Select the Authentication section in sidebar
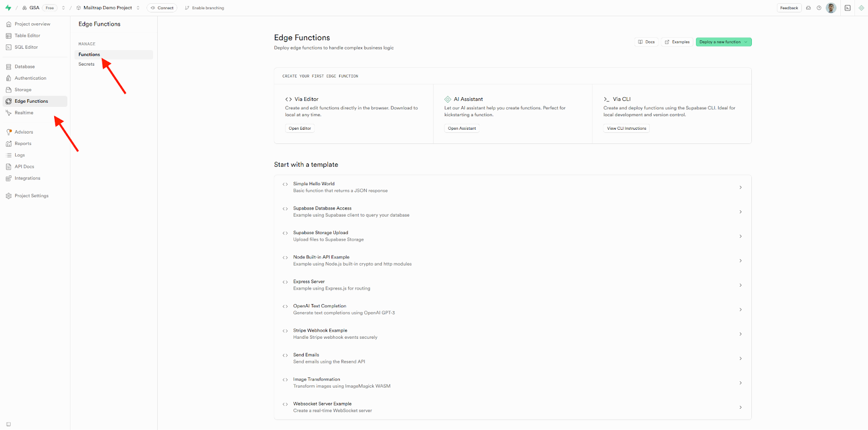The height and width of the screenshot is (430, 868). 30,78
